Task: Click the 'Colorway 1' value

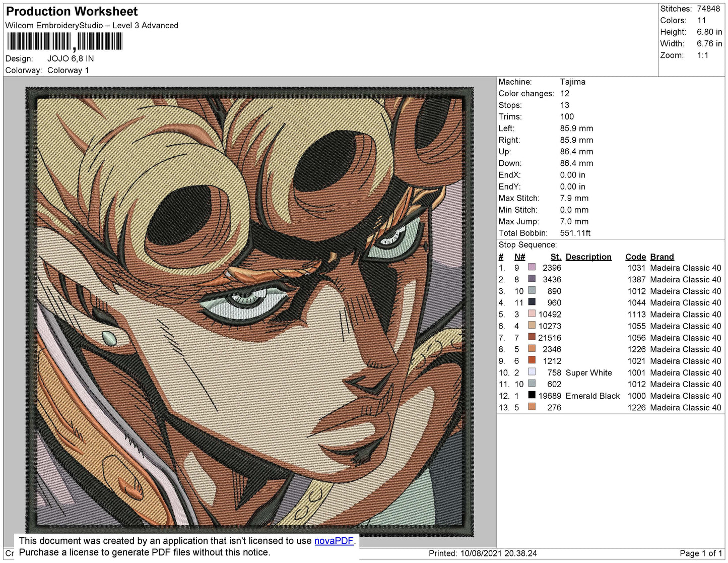Action: (68, 70)
